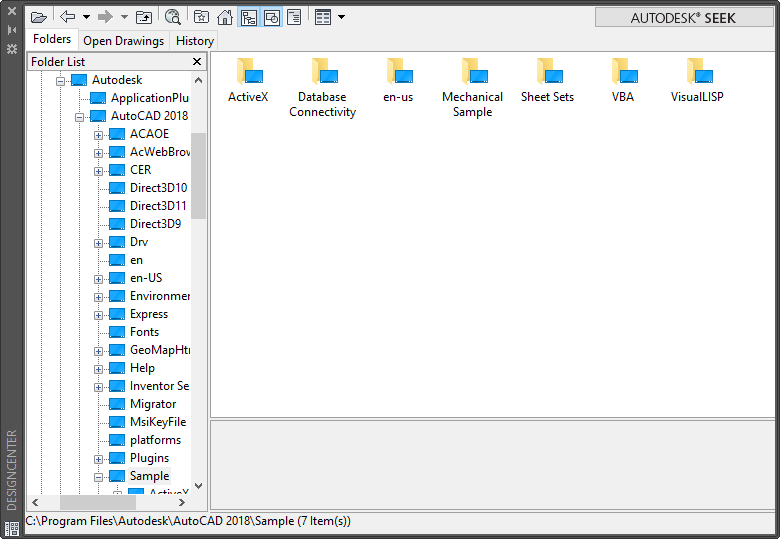The width and height of the screenshot is (780, 539).
Task: Select the Mechanical Sample folder thumbnail
Action: point(472,88)
